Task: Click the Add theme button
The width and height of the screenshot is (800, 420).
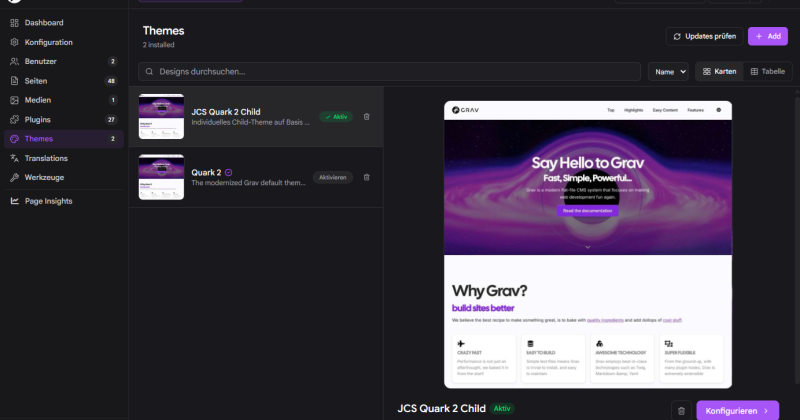Action: tap(768, 36)
